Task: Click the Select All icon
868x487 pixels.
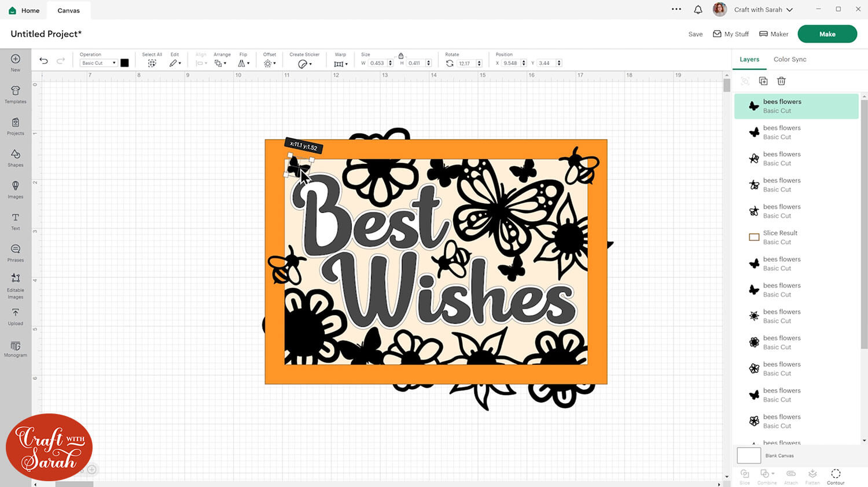Action: 152,63
